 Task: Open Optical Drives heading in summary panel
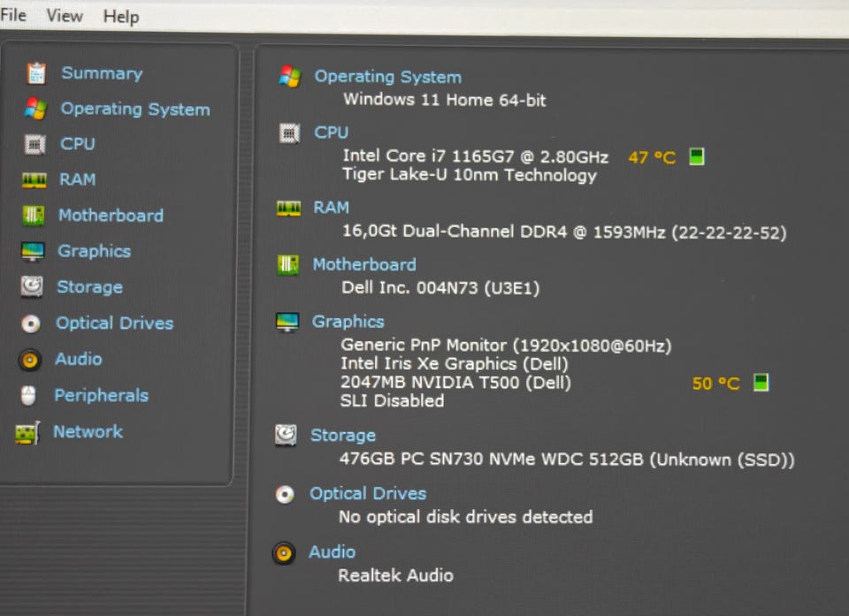click(x=368, y=494)
